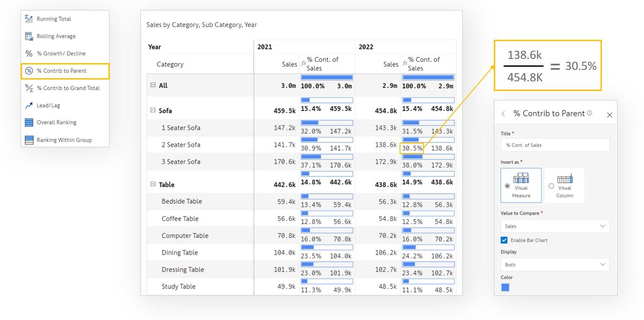Open the Value to Compare dropdown
Screen dimensions: 644x320
click(555, 226)
